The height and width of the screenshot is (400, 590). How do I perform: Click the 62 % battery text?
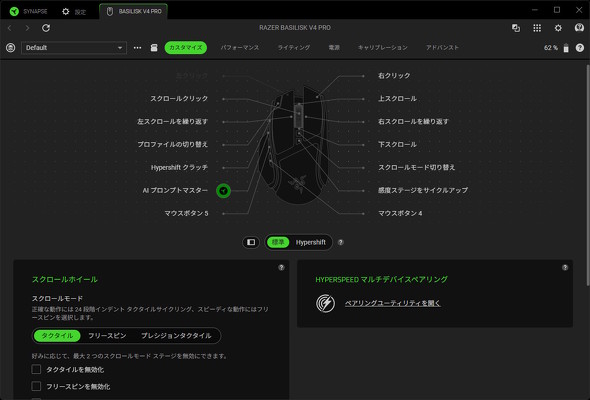(551, 48)
